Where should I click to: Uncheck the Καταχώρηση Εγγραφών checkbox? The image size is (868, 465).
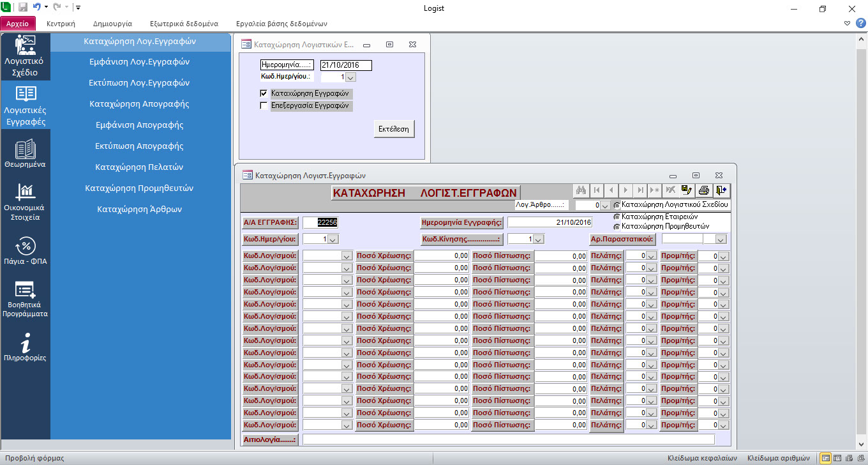(264, 93)
